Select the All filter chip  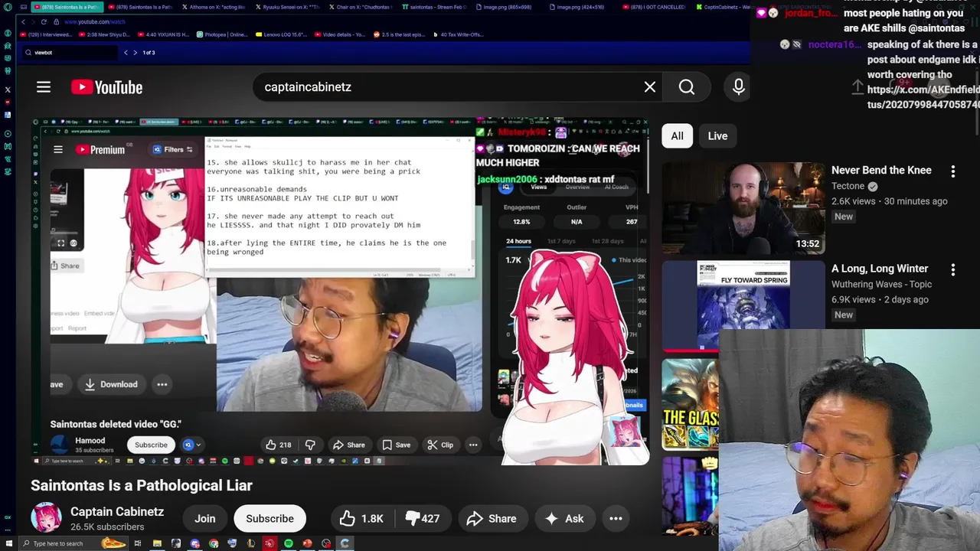pos(678,136)
